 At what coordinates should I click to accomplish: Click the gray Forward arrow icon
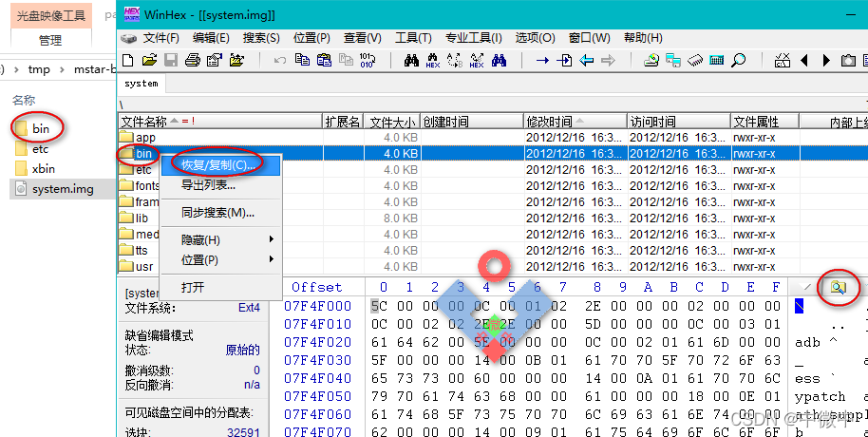tap(608, 60)
